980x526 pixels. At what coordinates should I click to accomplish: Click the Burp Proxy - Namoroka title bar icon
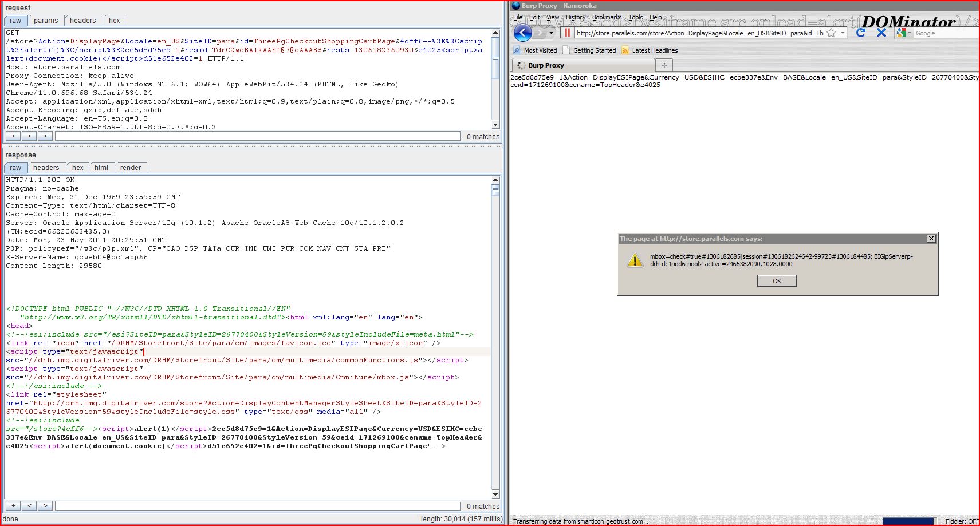[x=515, y=6]
